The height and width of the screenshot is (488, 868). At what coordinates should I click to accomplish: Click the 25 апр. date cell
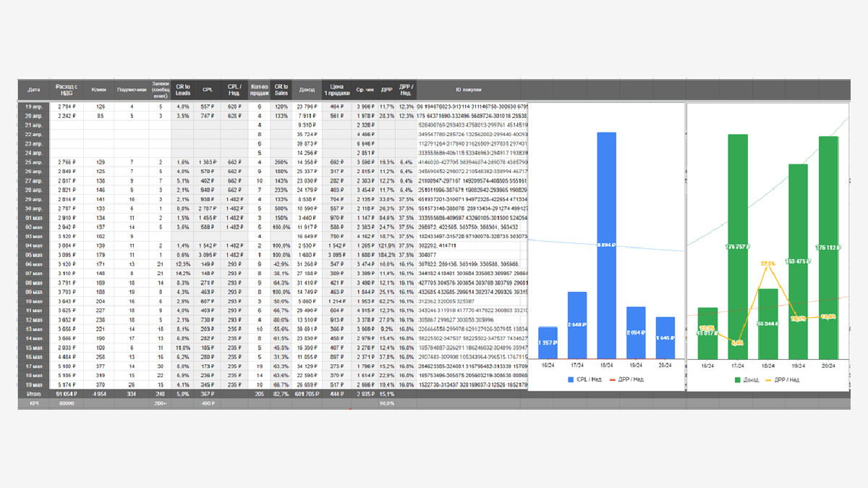(x=34, y=162)
